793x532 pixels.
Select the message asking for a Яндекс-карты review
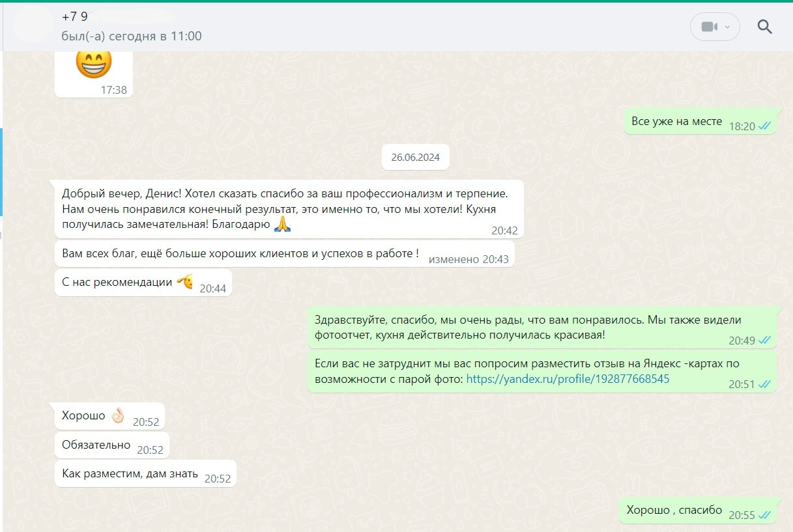(x=542, y=372)
